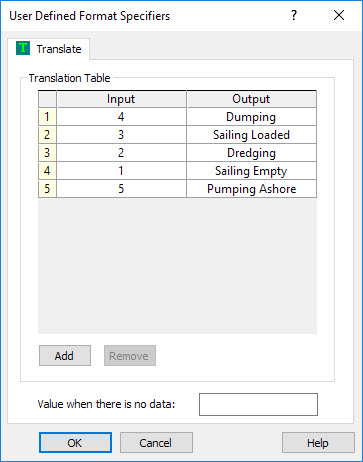Select the Sailing Loaded output cell
This screenshot has width=363, height=462.
(x=251, y=135)
